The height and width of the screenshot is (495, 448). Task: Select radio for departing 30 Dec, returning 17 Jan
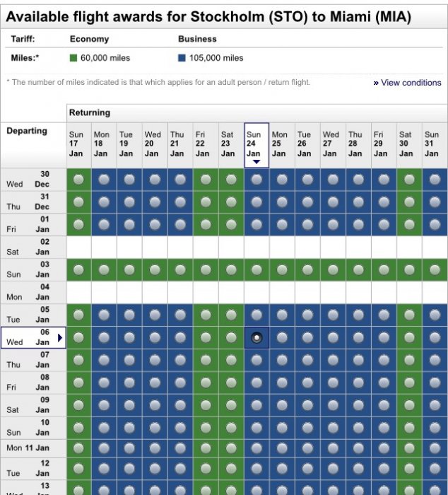pos(78,180)
